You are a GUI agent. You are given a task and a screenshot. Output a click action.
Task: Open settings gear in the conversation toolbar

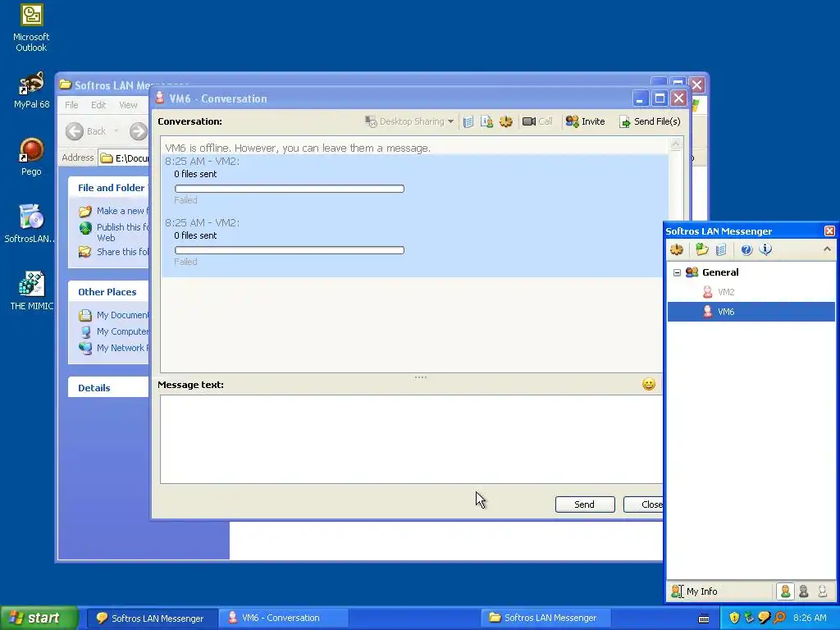tap(505, 121)
